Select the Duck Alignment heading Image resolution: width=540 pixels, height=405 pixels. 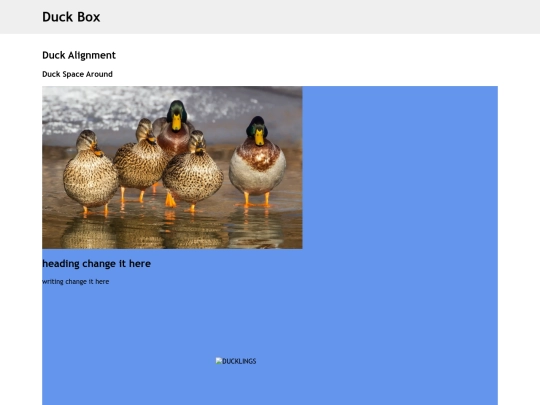[79, 55]
